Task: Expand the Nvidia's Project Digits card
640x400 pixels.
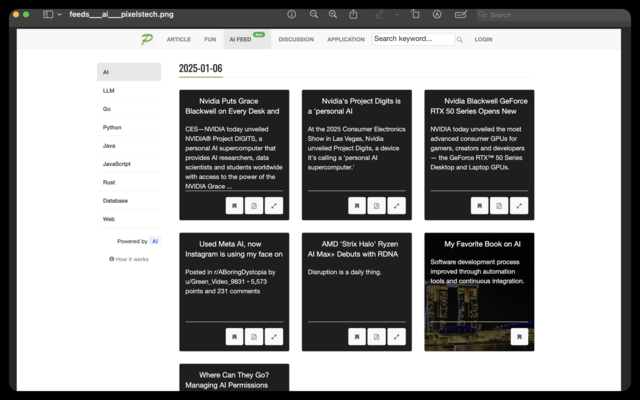Action: (x=396, y=206)
